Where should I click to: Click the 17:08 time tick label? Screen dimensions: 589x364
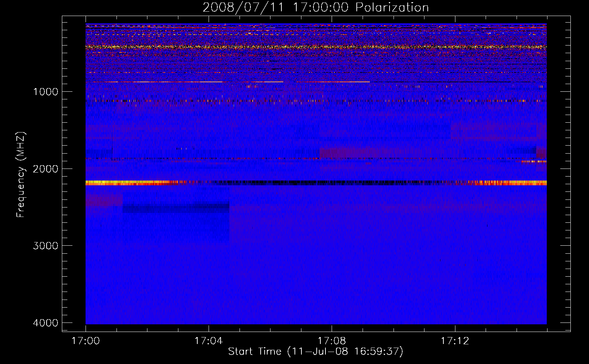point(332,341)
